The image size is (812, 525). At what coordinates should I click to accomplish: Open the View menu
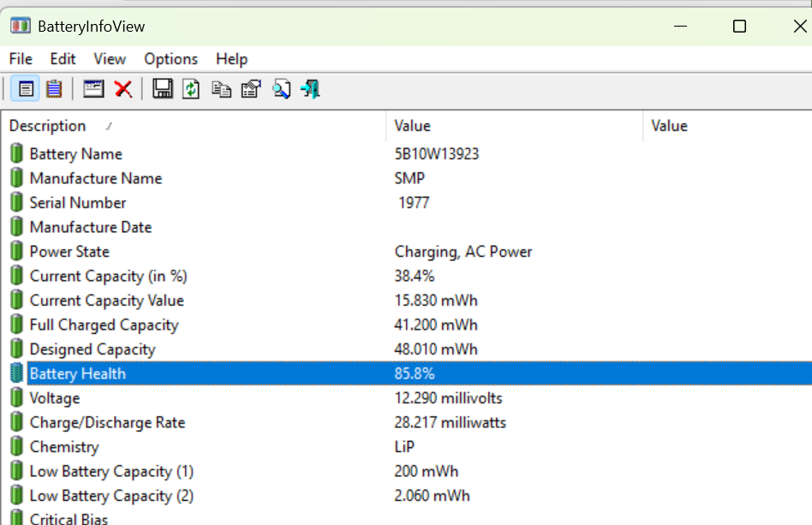pos(110,59)
